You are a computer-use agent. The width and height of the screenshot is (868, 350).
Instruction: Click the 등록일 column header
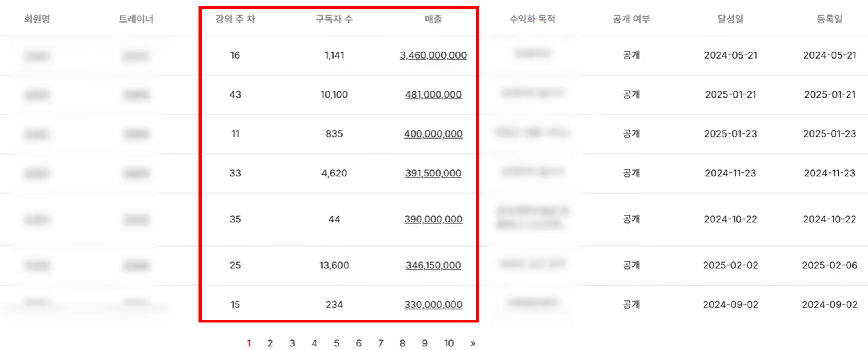(x=829, y=19)
